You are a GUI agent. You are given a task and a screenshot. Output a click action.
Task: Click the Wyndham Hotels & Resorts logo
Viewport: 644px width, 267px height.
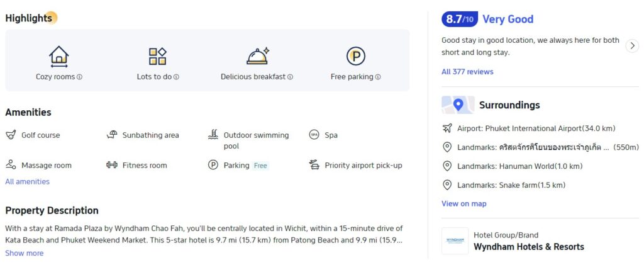[x=455, y=241]
